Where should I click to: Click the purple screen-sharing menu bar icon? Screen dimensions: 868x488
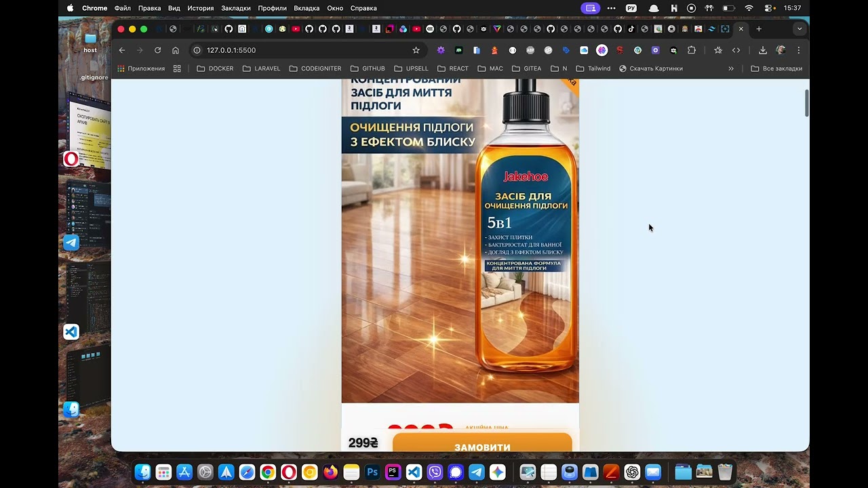591,8
